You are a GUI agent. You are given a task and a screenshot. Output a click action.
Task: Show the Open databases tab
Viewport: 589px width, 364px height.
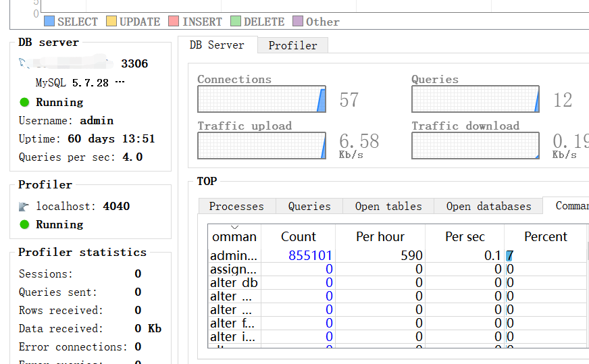488,206
